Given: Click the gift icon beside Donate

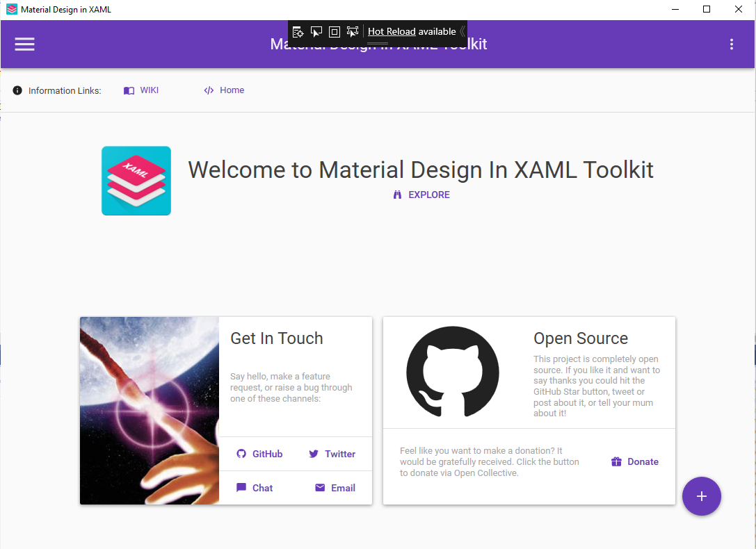Looking at the screenshot, I should pyautogui.click(x=616, y=461).
